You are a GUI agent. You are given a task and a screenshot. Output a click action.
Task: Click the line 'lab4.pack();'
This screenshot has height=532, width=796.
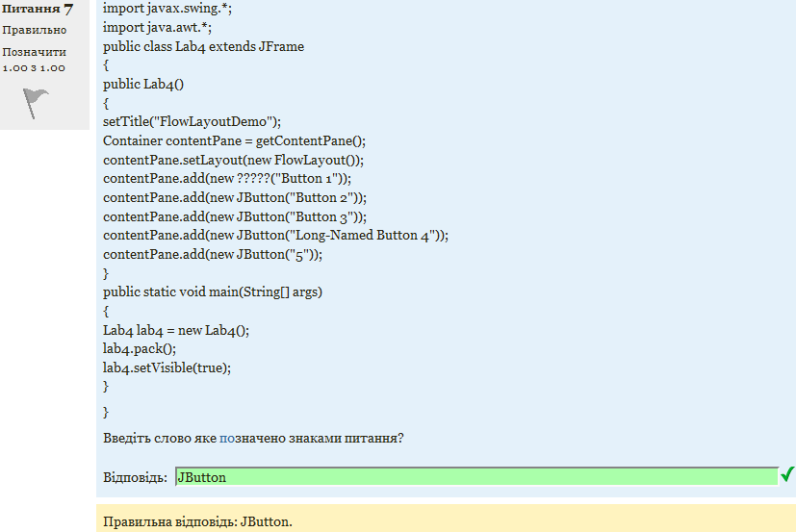140,349
